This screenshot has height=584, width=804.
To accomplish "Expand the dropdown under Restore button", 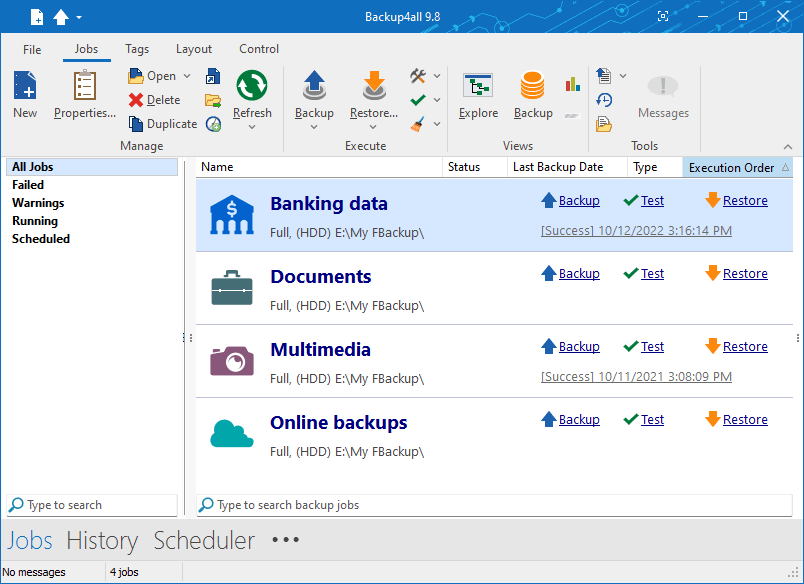I will (373, 127).
